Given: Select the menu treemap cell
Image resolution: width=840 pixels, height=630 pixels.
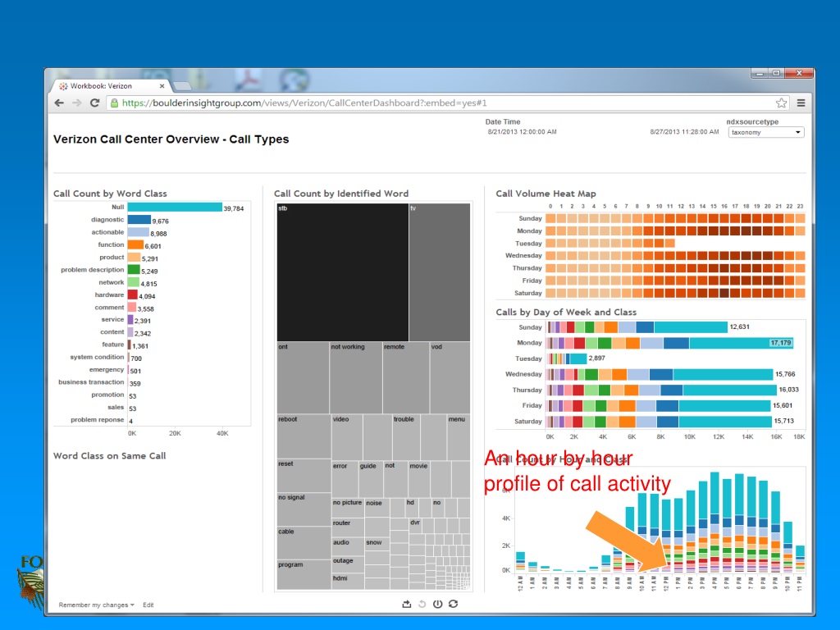Looking at the screenshot, I should point(459,438).
